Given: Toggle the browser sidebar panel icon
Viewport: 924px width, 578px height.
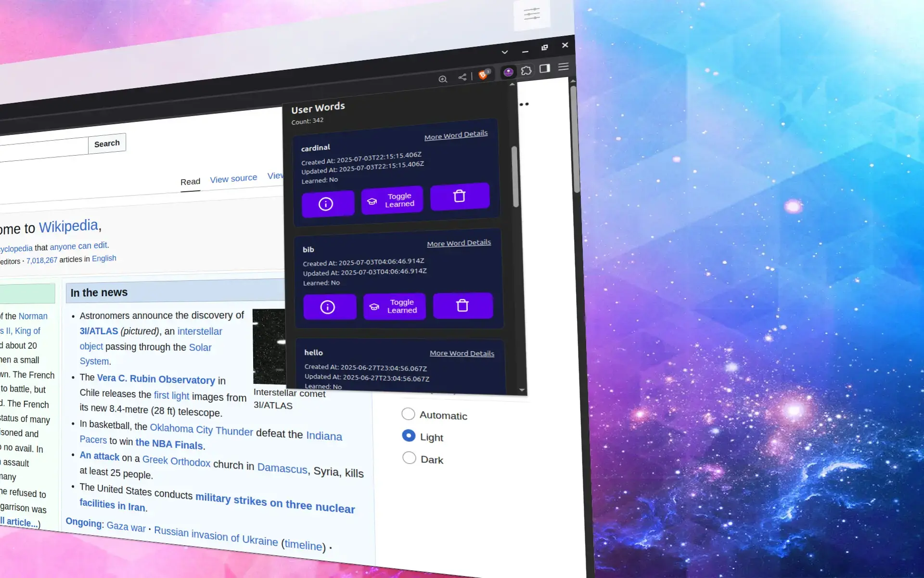Looking at the screenshot, I should 545,68.
